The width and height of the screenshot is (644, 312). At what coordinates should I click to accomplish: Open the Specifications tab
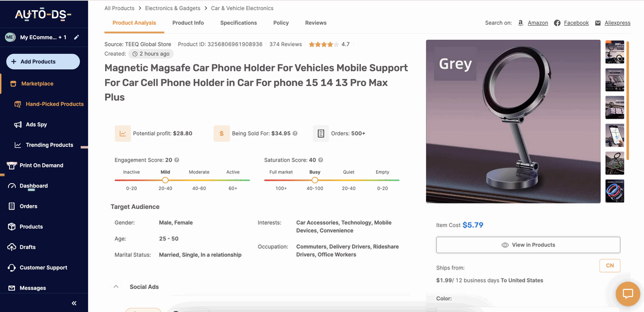(238, 23)
